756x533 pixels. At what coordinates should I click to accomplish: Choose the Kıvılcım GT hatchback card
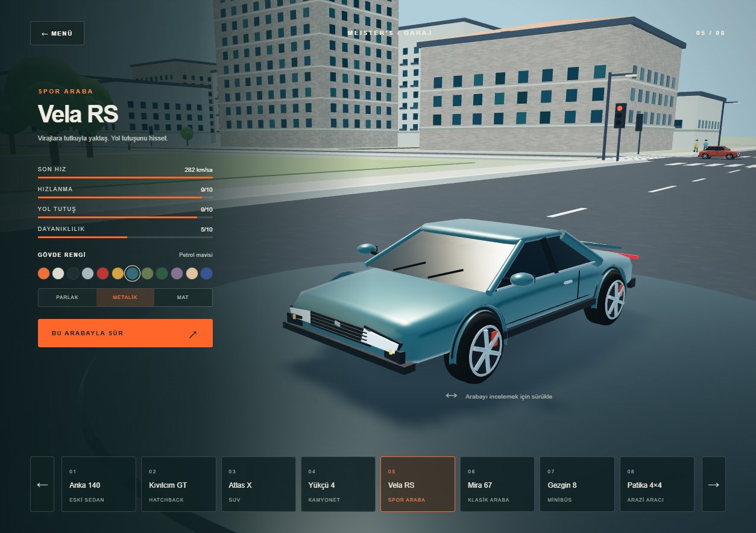(x=178, y=484)
